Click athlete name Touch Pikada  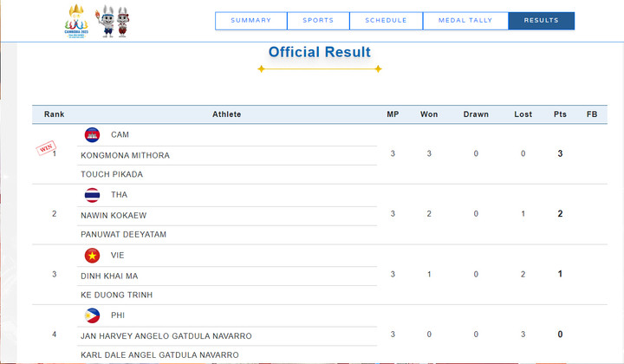tap(112, 174)
